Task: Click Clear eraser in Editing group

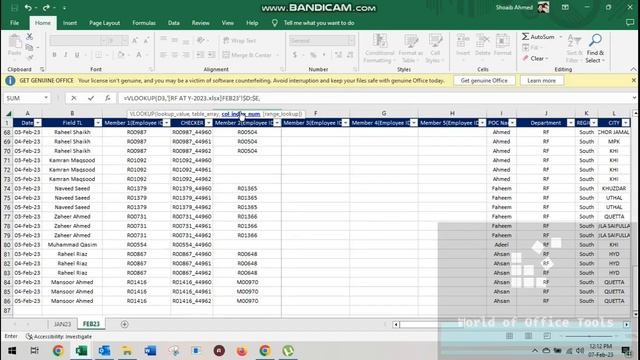Action: [526, 58]
